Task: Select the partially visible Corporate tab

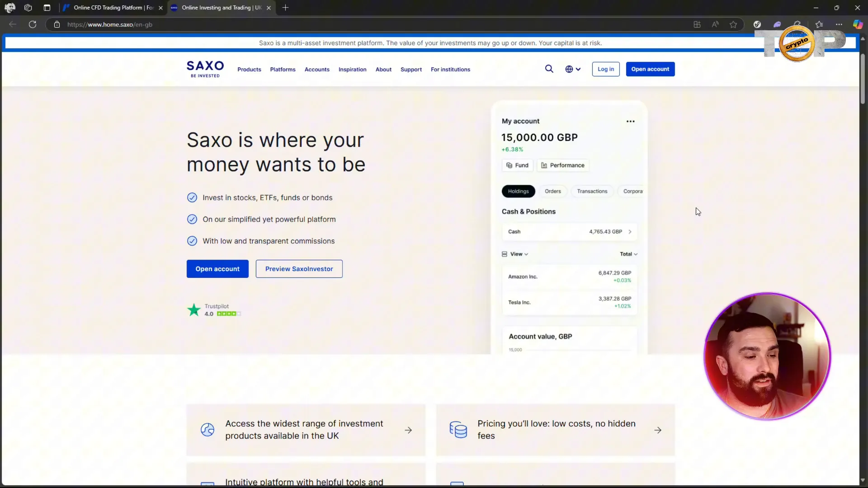Action: pyautogui.click(x=632, y=192)
